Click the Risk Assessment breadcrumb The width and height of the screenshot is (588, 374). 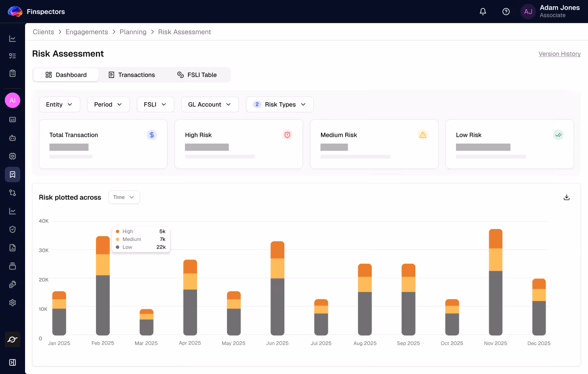(x=185, y=32)
